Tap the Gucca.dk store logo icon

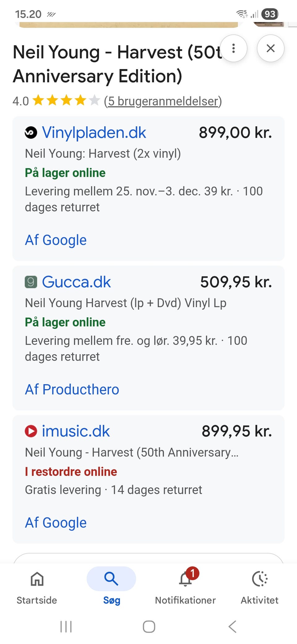(31, 282)
